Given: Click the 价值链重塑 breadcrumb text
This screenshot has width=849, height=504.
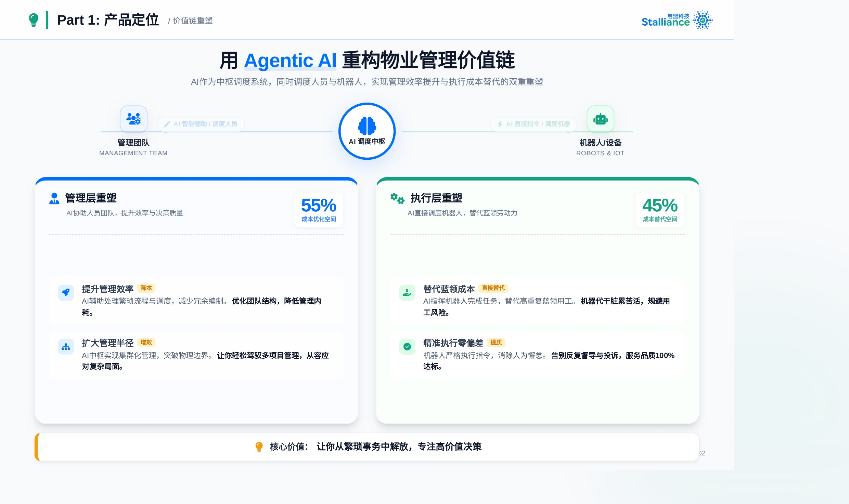Looking at the screenshot, I should point(192,21).
